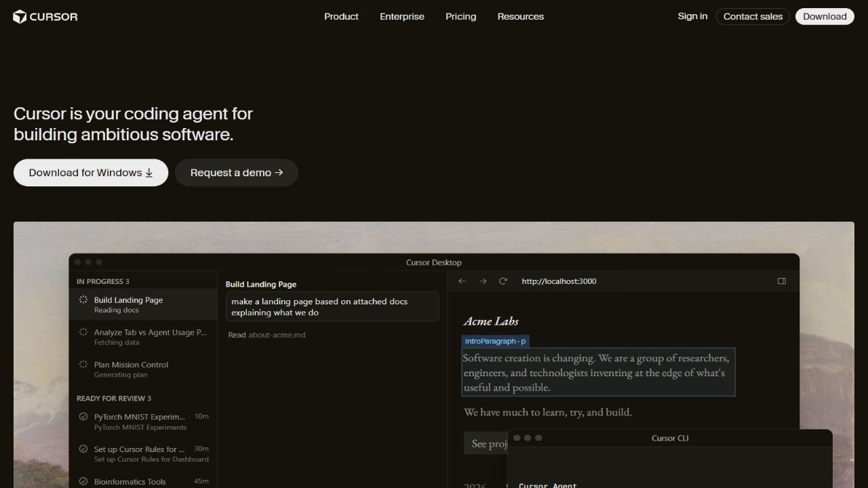Click the IntroParagraph element tag label
Viewport: 868px width, 488px height.
click(495, 342)
